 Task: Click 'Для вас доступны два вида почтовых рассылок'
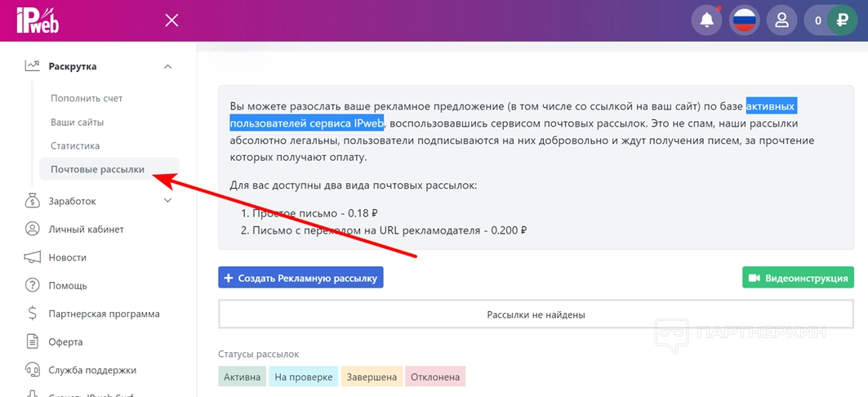point(354,185)
